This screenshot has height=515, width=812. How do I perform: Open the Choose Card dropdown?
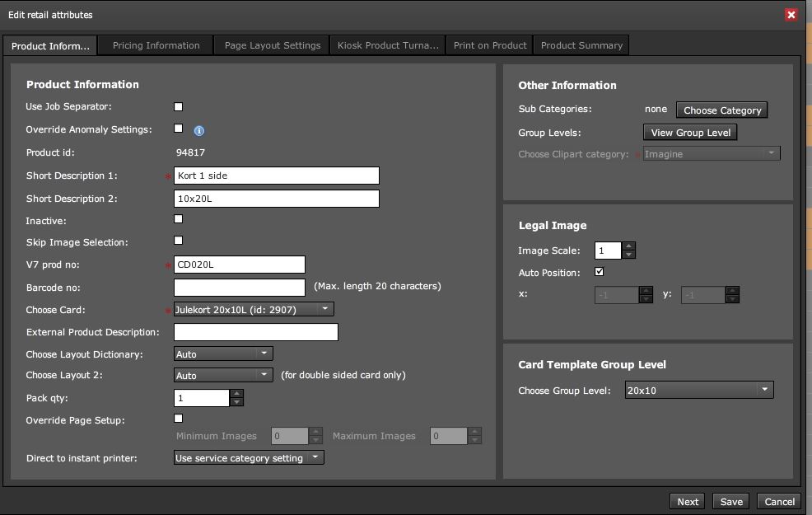(254, 309)
